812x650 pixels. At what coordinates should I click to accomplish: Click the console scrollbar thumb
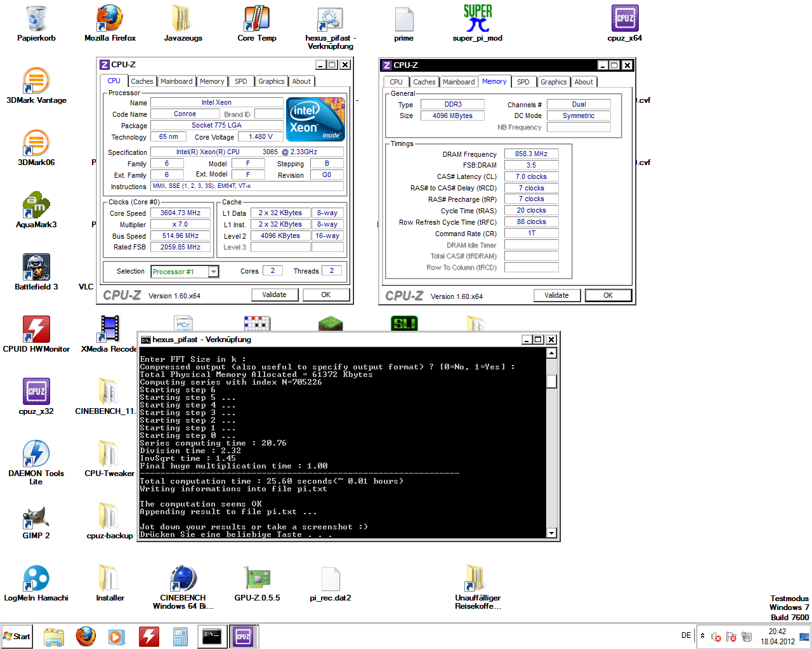tap(552, 381)
